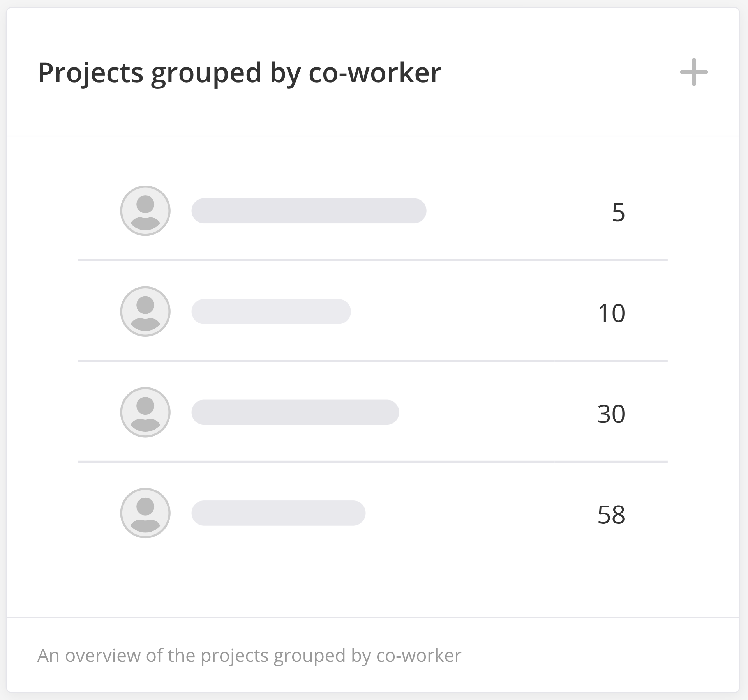
Task: Click the divider between the 10 and 30 rows
Action: click(373, 361)
